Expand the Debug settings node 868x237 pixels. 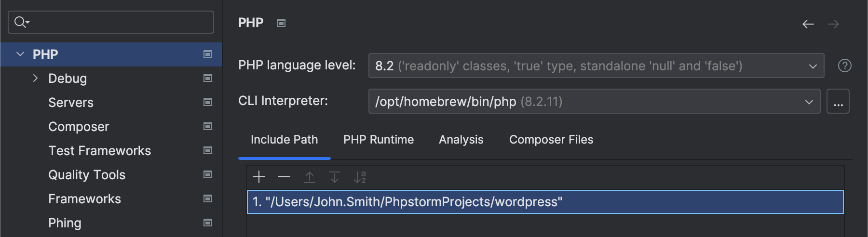(x=35, y=78)
